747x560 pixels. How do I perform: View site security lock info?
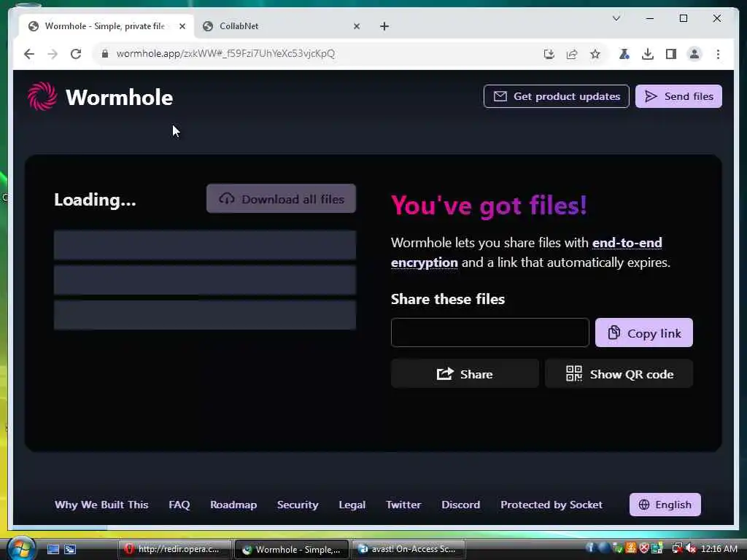point(105,54)
